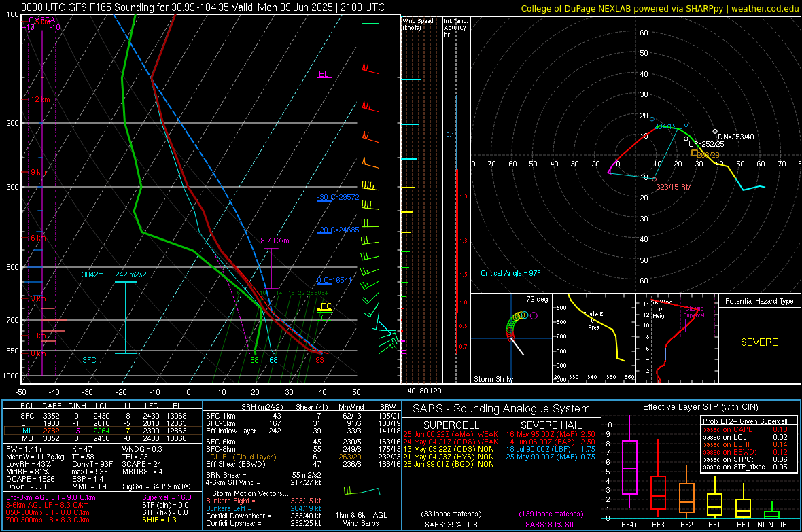This screenshot has height=532, width=802.
Task: Click the '25 Jun 00 22Z (AMA) WEAK' analogue
Action: click(450, 434)
